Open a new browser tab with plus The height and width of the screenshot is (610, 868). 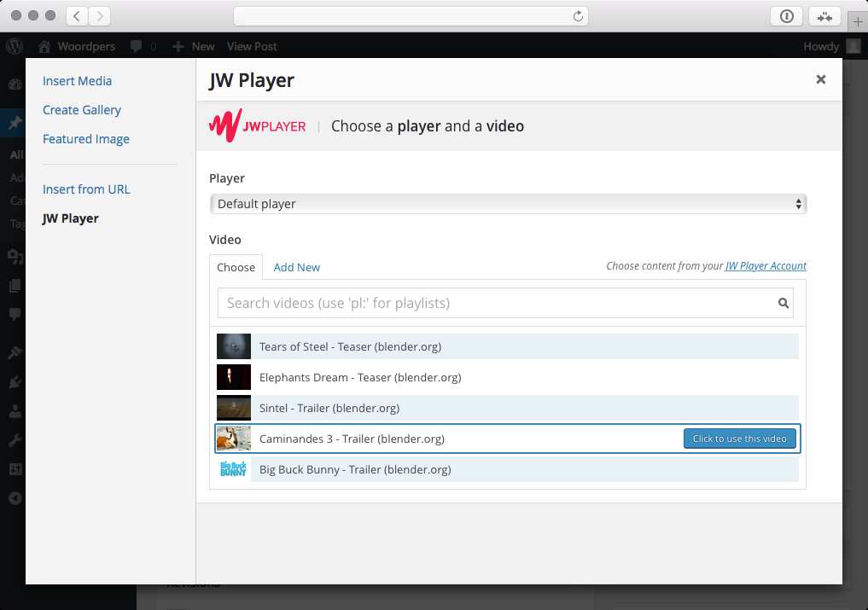click(x=858, y=22)
